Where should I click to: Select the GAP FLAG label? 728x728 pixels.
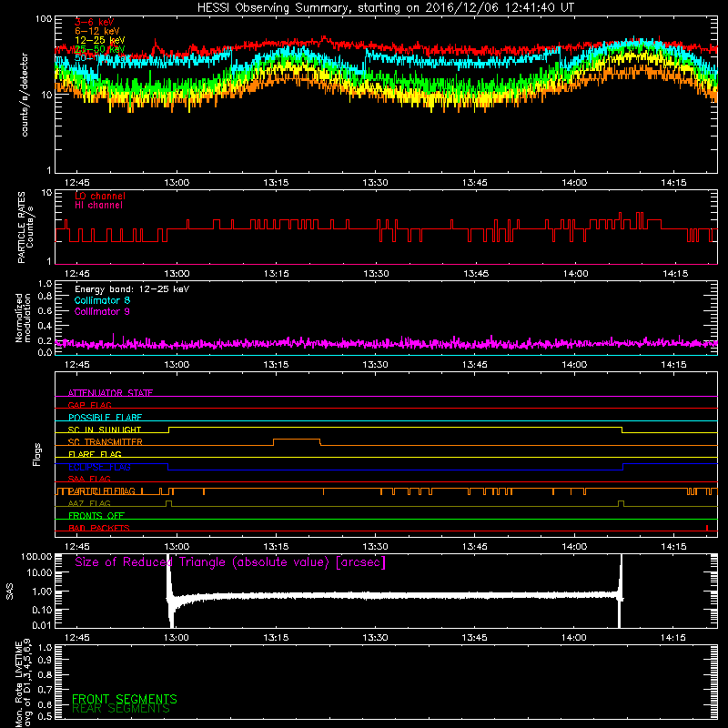[x=89, y=405]
